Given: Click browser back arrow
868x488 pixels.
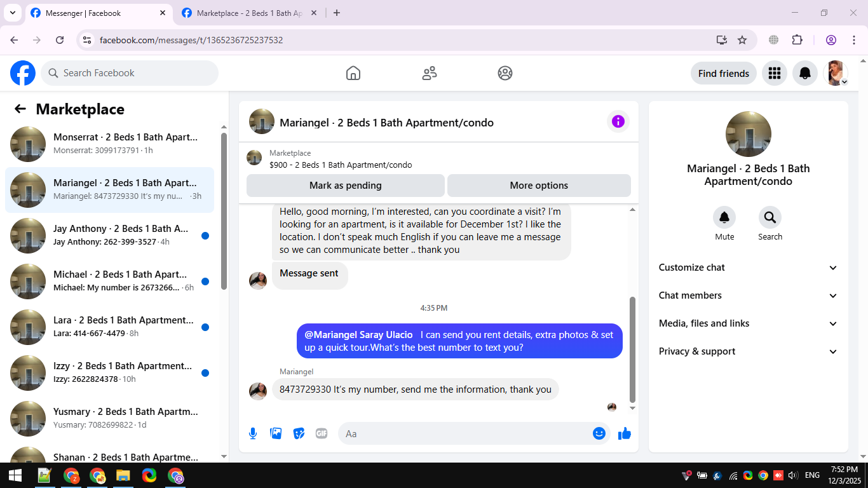Looking at the screenshot, I should (14, 40).
